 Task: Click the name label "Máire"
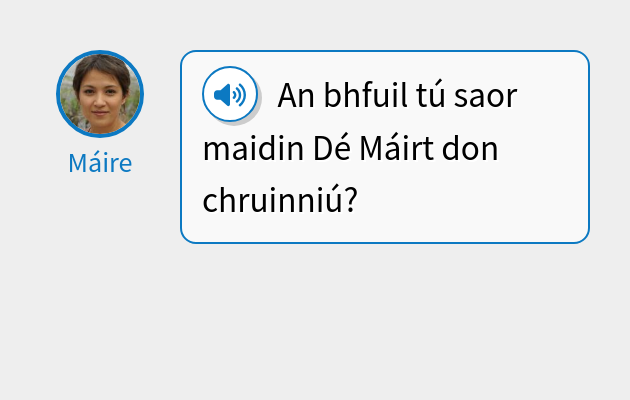point(100,163)
